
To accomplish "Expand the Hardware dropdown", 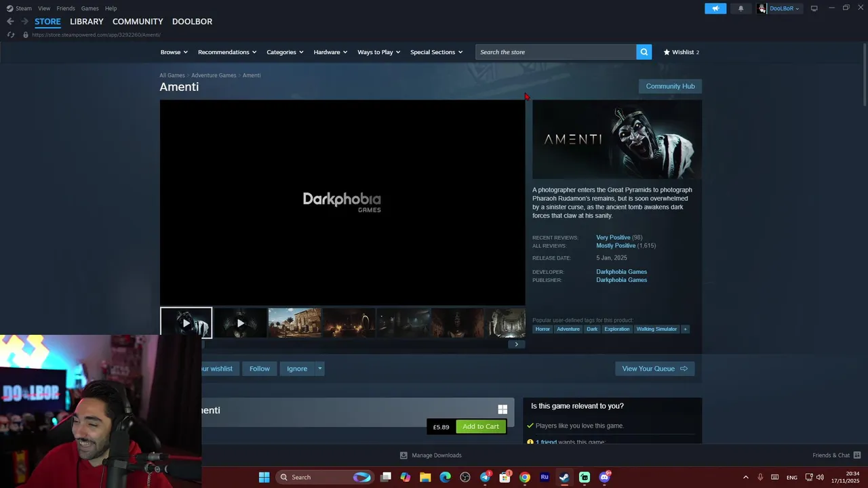I will [330, 52].
